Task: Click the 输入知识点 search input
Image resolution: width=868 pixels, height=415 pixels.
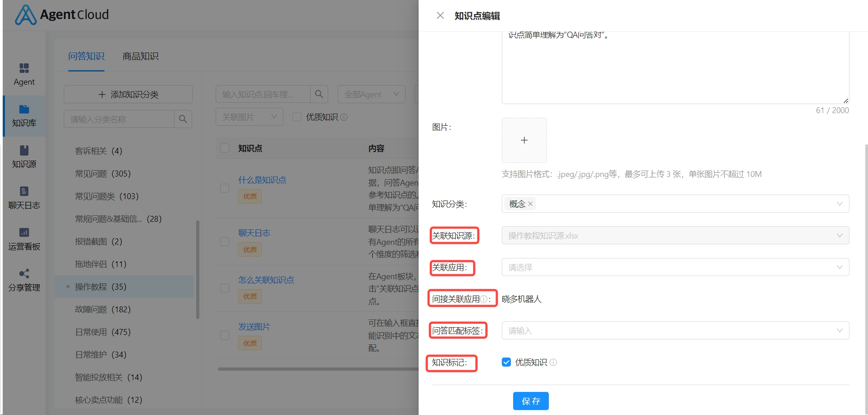Action: [x=263, y=94]
